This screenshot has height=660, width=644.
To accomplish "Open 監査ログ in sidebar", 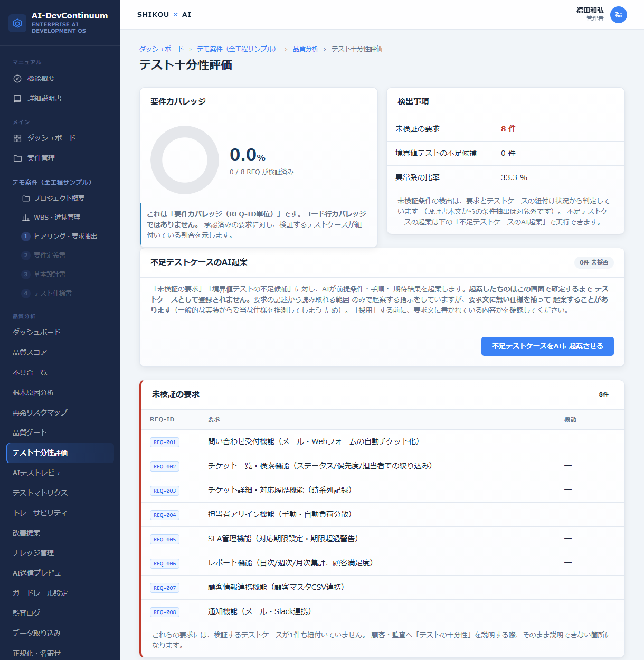I will click(x=60, y=614).
